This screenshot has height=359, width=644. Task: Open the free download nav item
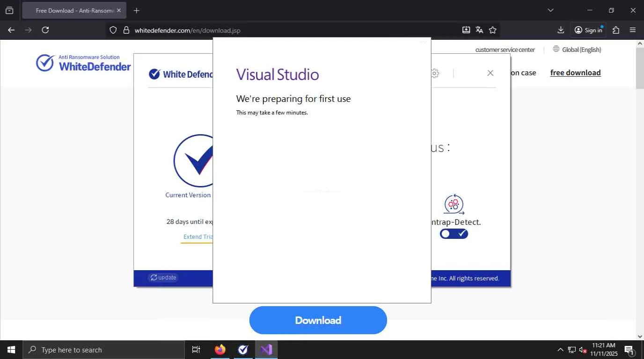tap(575, 72)
